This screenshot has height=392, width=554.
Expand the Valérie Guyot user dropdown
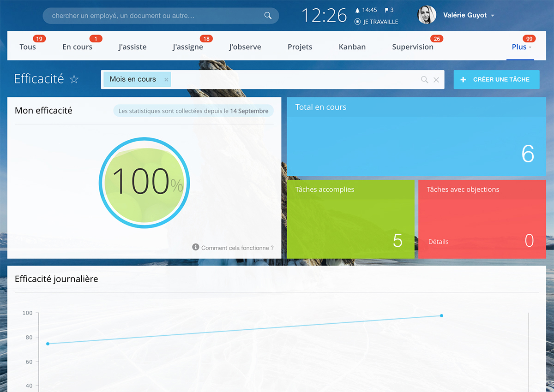(493, 16)
